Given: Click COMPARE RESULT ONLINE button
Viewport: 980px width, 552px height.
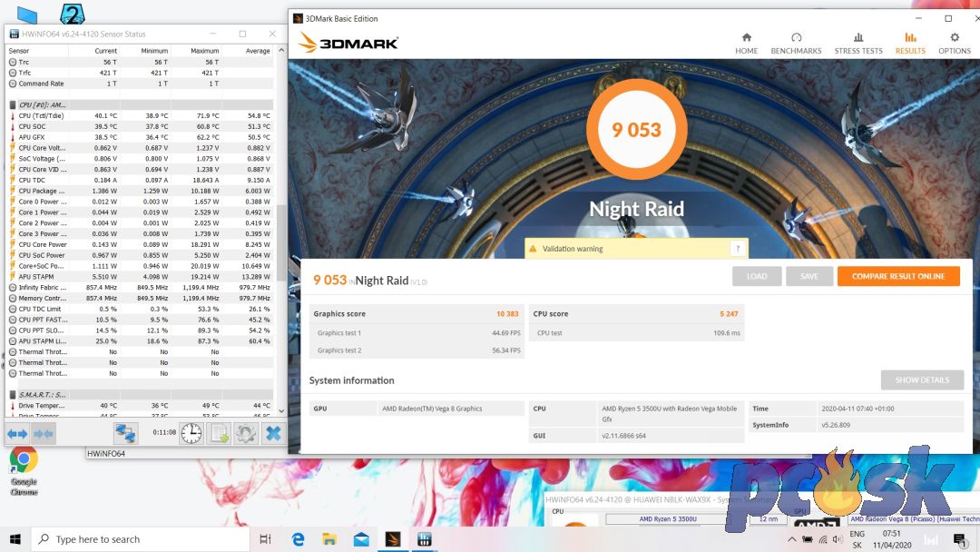Looking at the screenshot, I should [898, 276].
